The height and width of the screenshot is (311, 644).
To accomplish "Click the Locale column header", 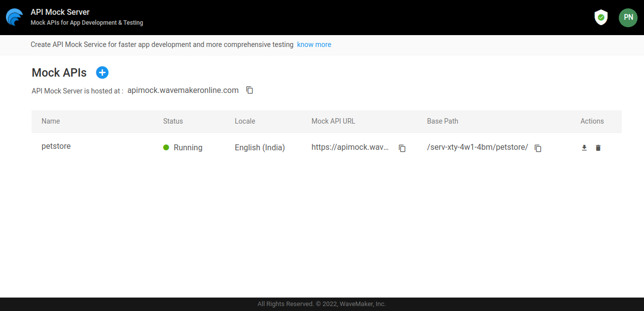I will (x=245, y=121).
